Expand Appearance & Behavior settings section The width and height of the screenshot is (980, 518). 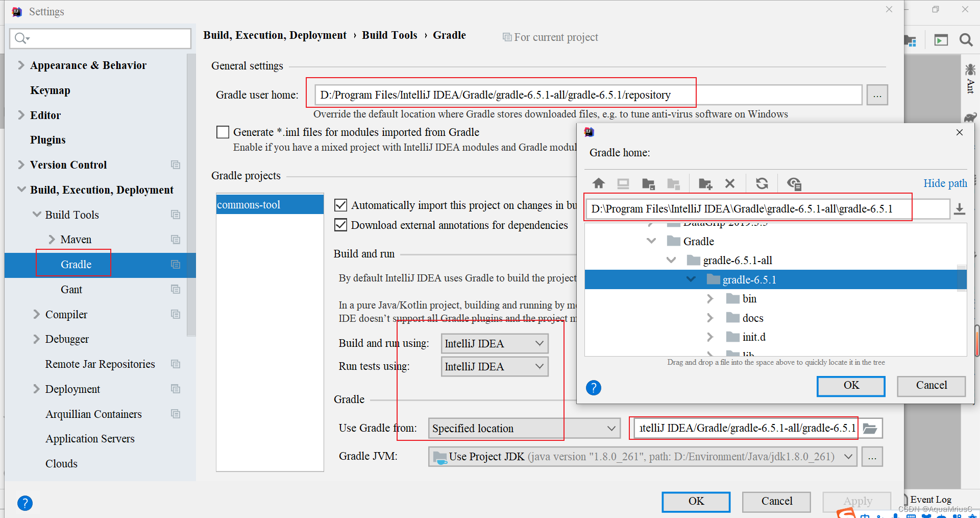coord(21,65)
